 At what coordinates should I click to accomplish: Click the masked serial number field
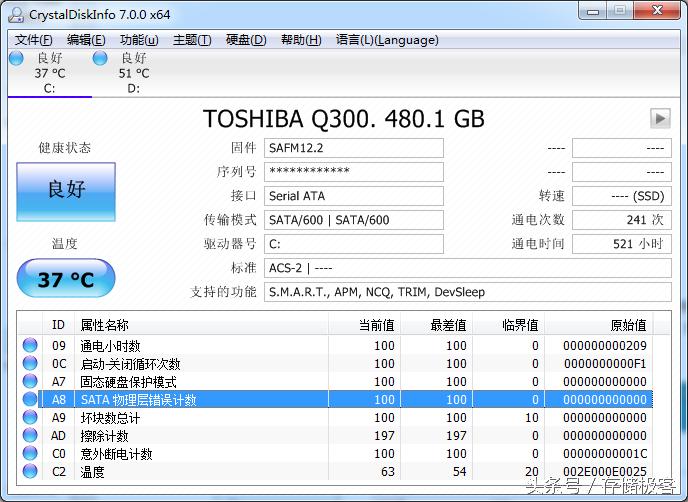pos(354,172)
